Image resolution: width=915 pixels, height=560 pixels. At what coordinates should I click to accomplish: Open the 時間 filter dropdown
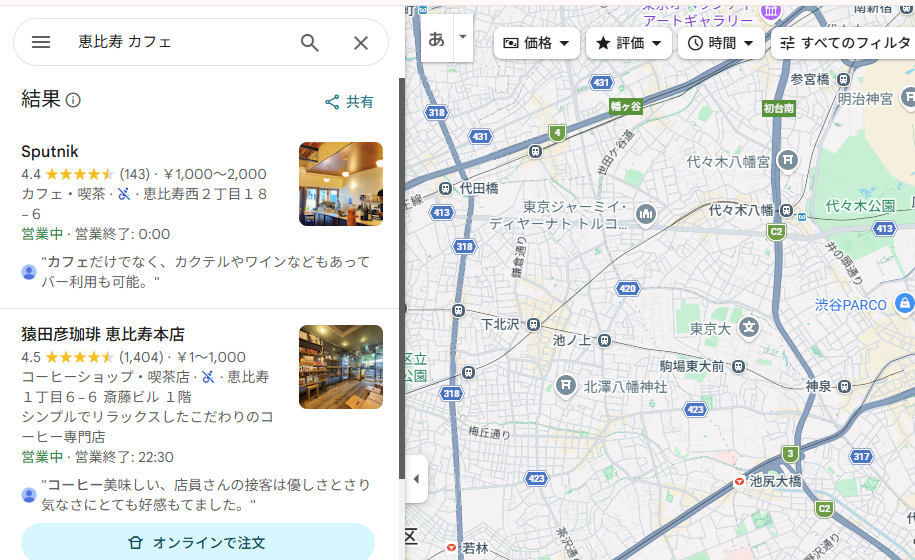721,43
